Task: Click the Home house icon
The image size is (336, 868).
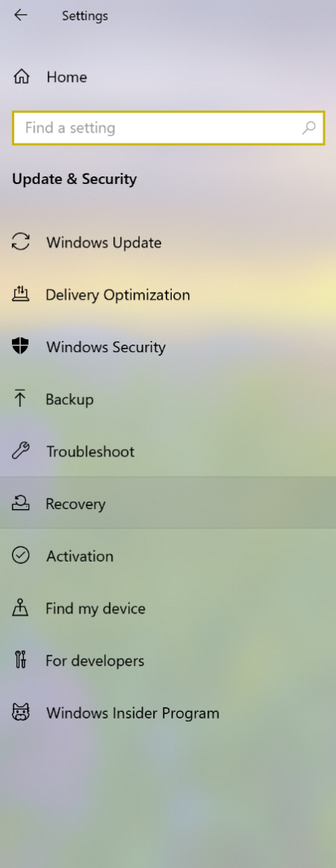Action: coord(20,77)
